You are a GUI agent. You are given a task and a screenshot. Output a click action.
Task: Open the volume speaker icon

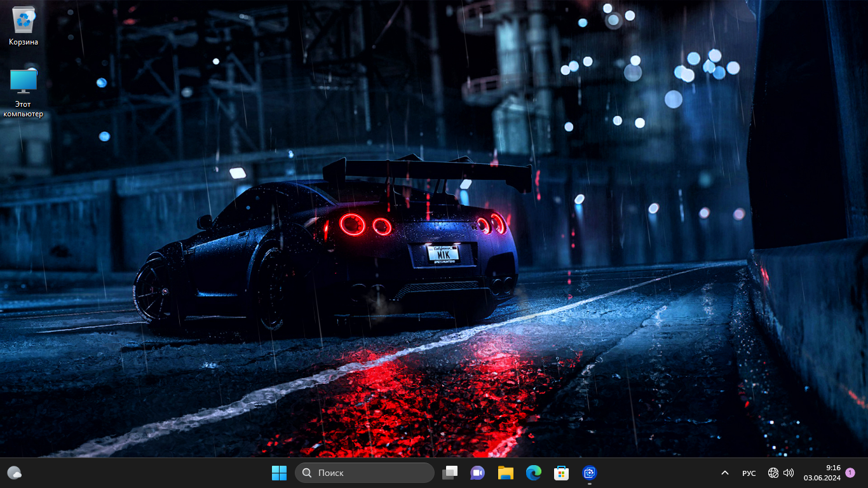pos(789,473)
